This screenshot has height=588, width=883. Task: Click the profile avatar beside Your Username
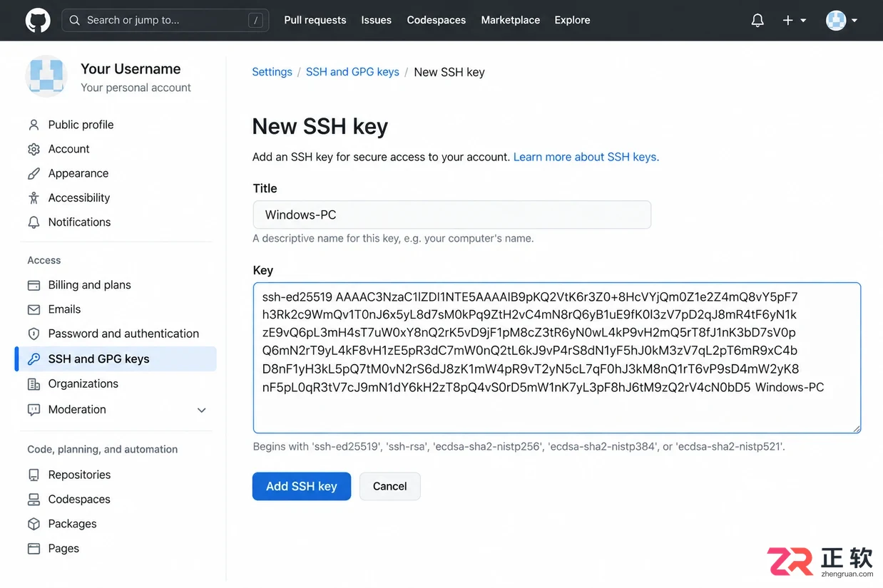(46, 76)
